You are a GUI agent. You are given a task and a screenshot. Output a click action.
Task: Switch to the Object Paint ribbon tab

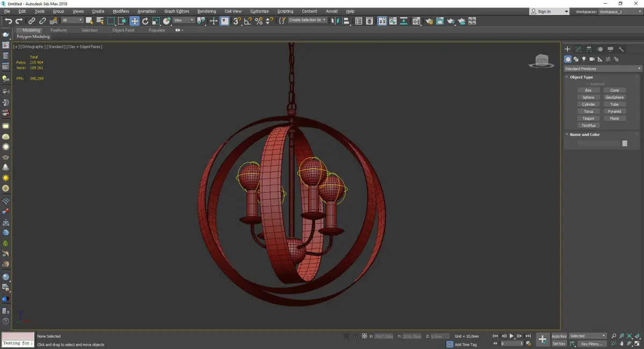click(123, 30)
